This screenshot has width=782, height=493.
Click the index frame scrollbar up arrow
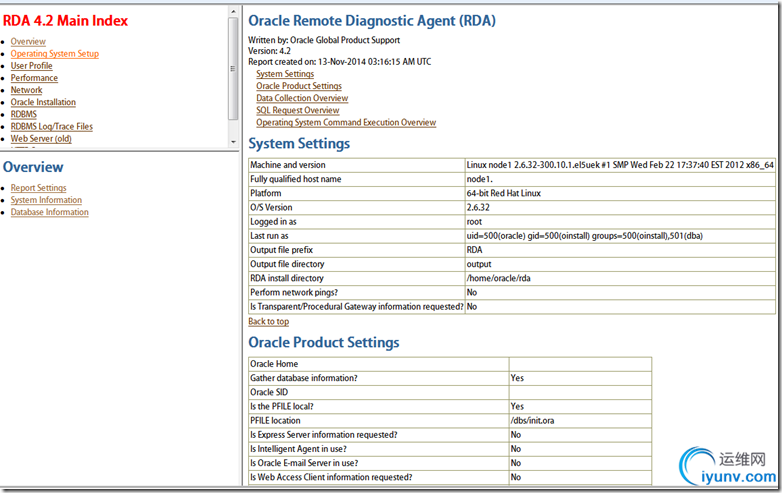233,11
